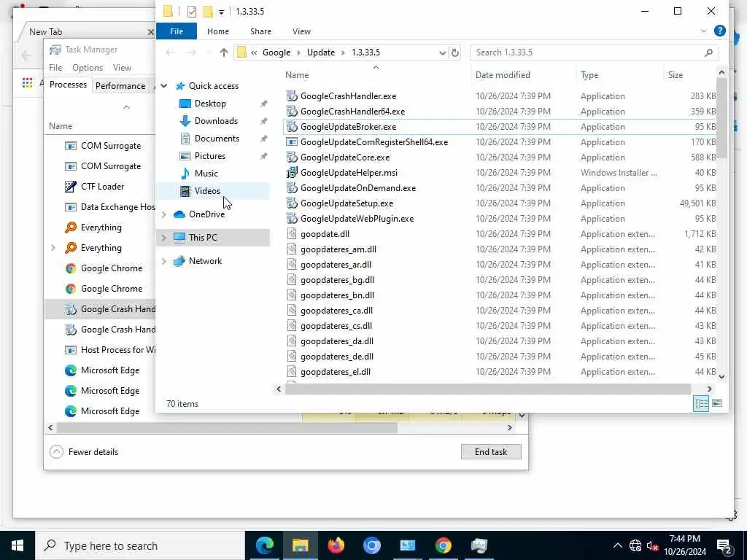Select GoogleUpdateSetup.exe file
747x560 pixels.
347,203
